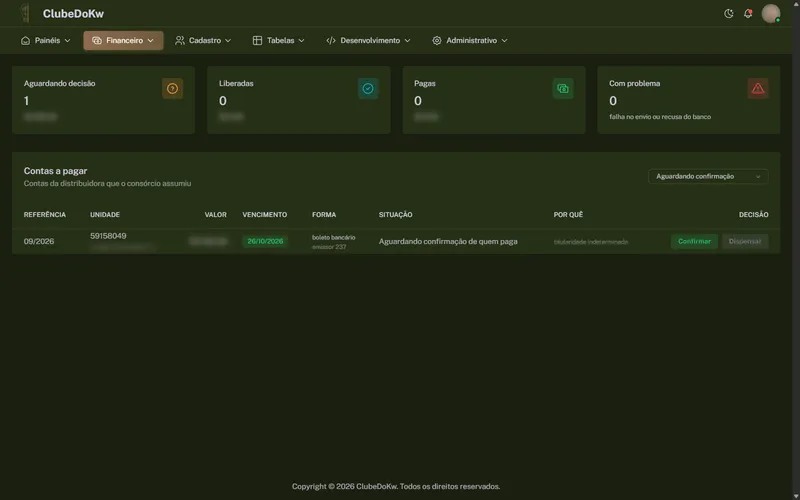The width and height of the screenshot is (800, 500).
Task: Toggle dark mode moon icon
Action: (729, 14)
